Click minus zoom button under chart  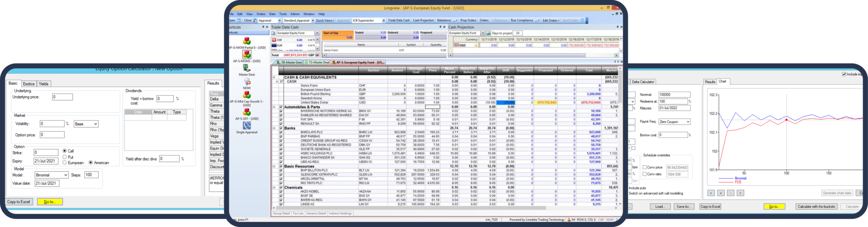pos(730,193)
